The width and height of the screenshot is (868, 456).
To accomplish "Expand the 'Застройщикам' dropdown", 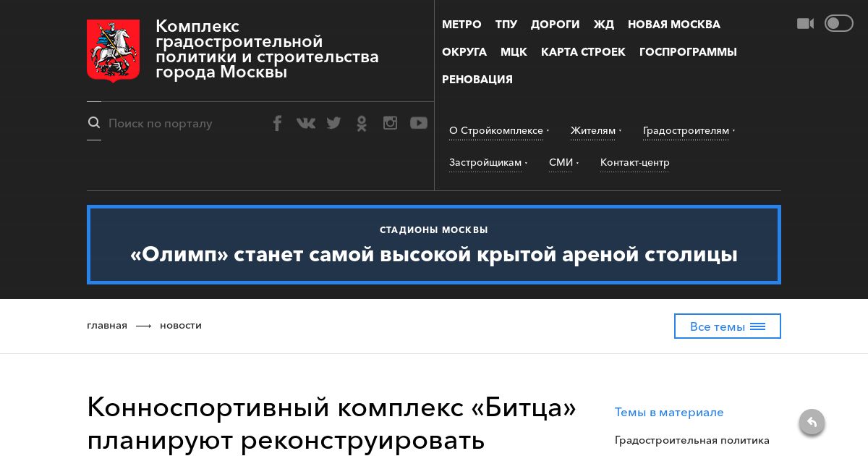I will [488, 163].
